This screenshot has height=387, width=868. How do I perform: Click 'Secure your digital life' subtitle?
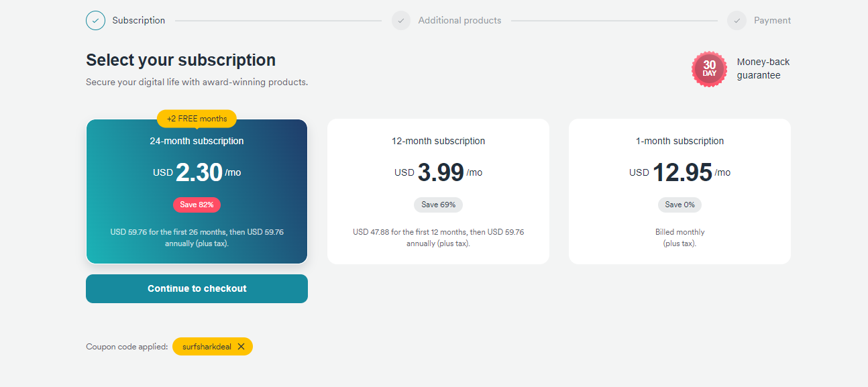(x=197, y=82)
